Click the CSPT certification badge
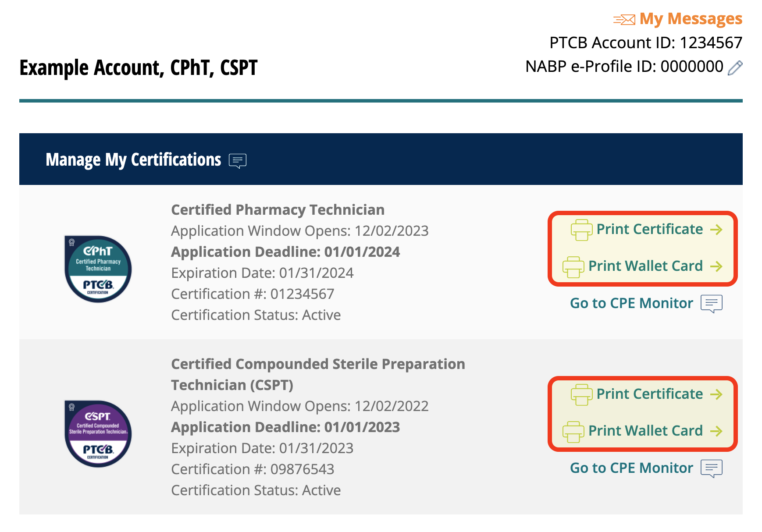 click(x=98, y=433)
